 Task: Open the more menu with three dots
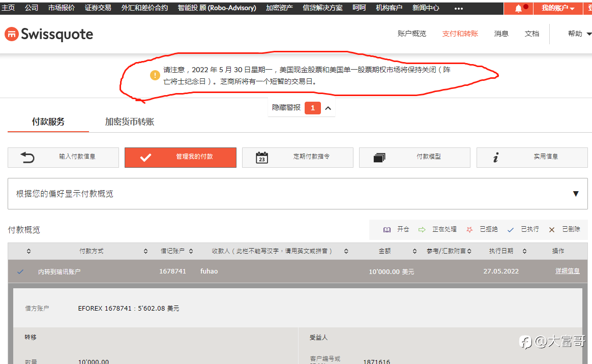(x=458, y=8)
